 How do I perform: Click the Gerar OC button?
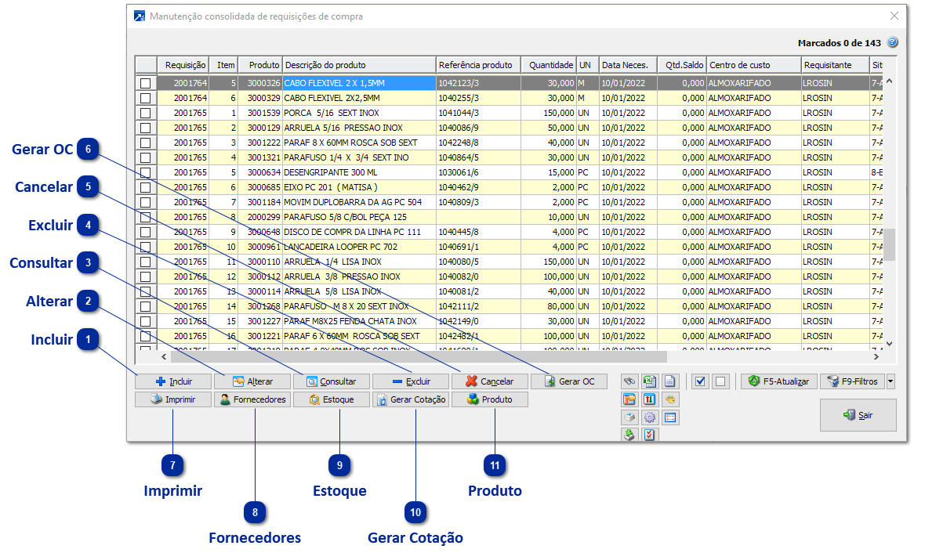569,381
